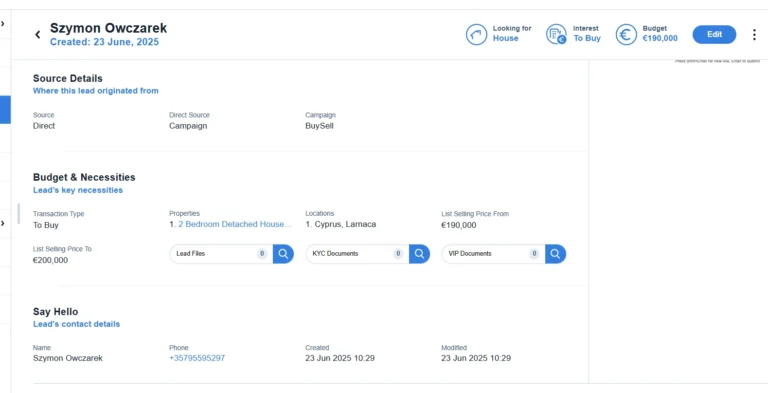Search VIP Documents with magnifier icon
The image size is (768, 393).
click(555, 254)
